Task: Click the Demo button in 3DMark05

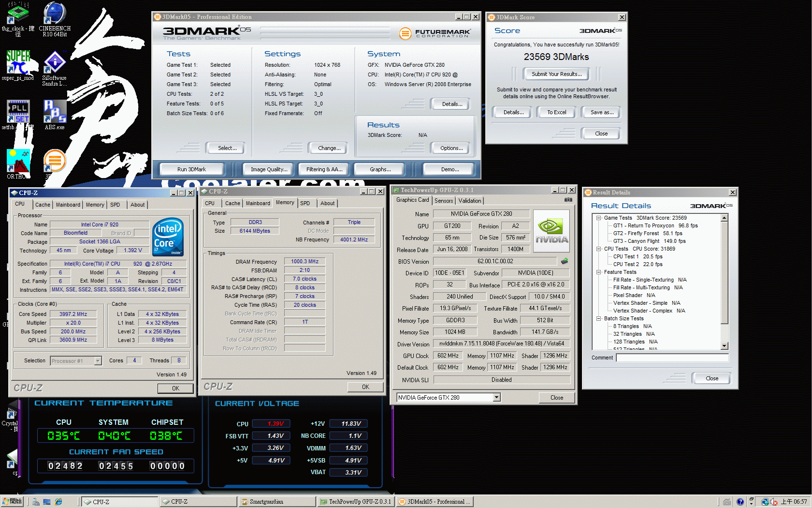Action: pyautogui.click(x=450, y=169)
